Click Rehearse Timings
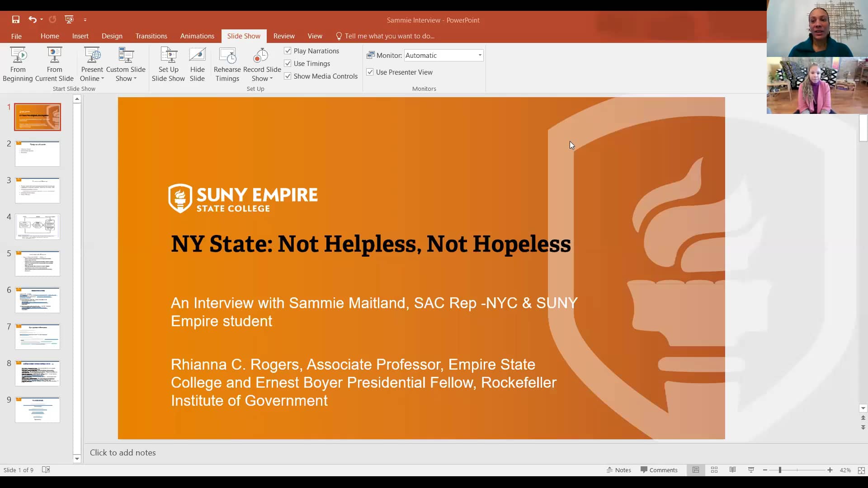The width and height of the screenshot is (868, 488). coord(227,65)
